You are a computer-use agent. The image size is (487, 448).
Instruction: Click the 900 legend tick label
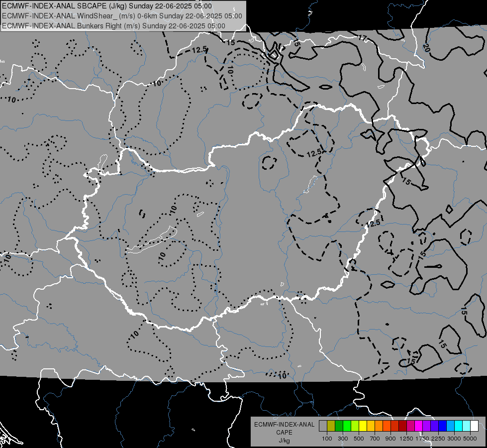(390, 439)
